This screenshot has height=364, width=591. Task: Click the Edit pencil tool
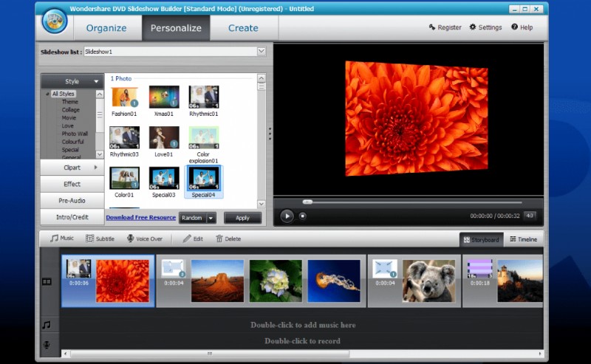point(193,238)
